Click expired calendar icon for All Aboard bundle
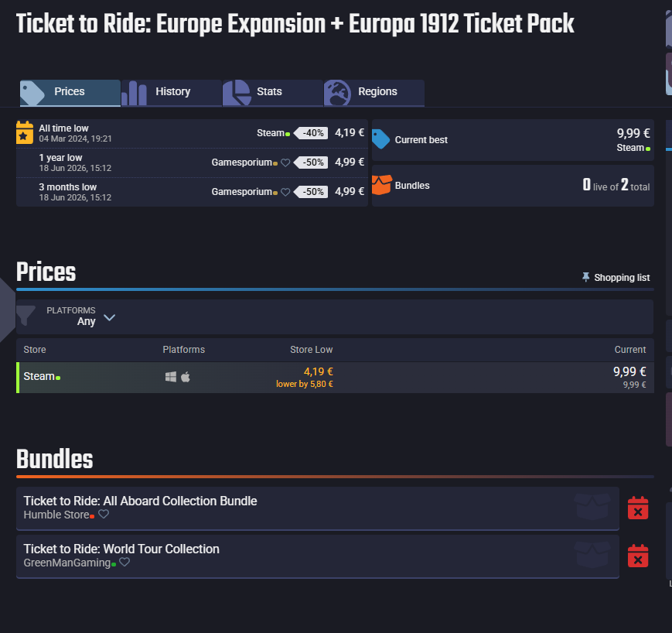672x633 pixels. point(638,508)
